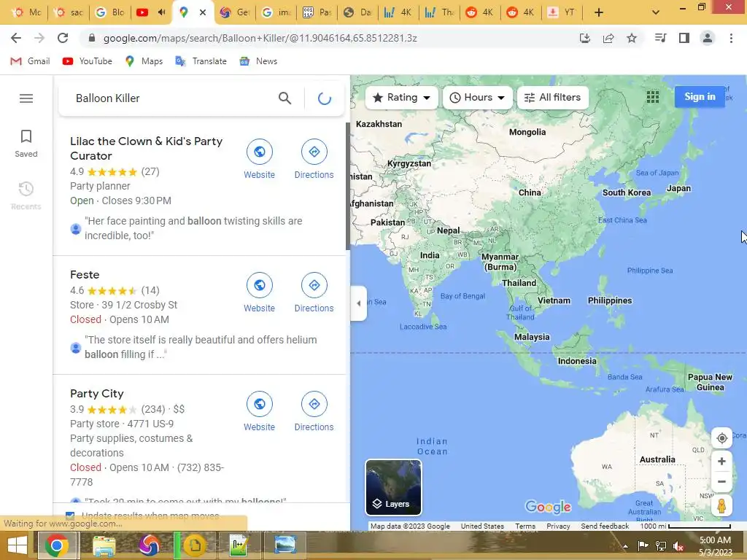Viewport: 747px width, 560px height.
Task: Click Send feedback on the map footer
Action: click(x=605, y=526)
